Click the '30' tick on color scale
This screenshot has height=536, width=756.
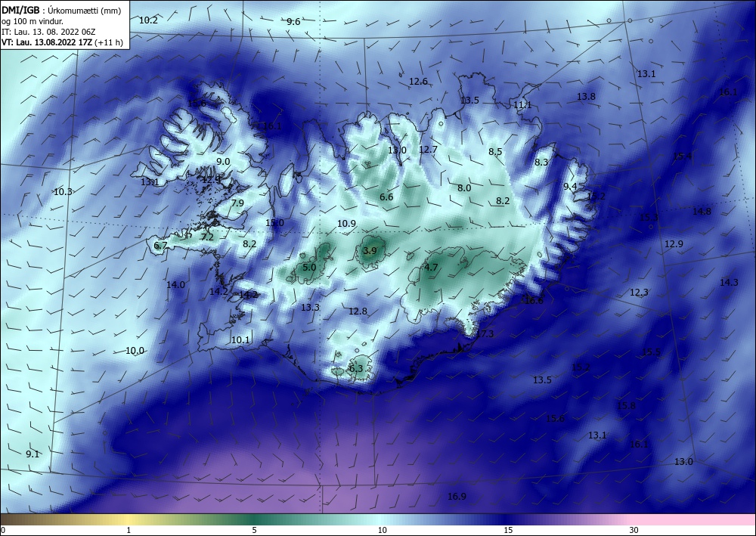(x=634, y=530)
